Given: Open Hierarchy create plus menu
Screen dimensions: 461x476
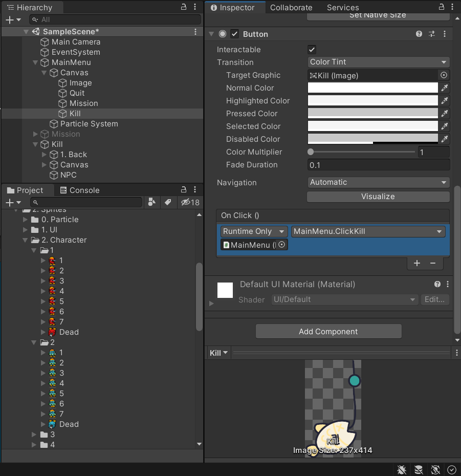Looking at the screenshot, I should pyautogui.click(x=13, y=20).
